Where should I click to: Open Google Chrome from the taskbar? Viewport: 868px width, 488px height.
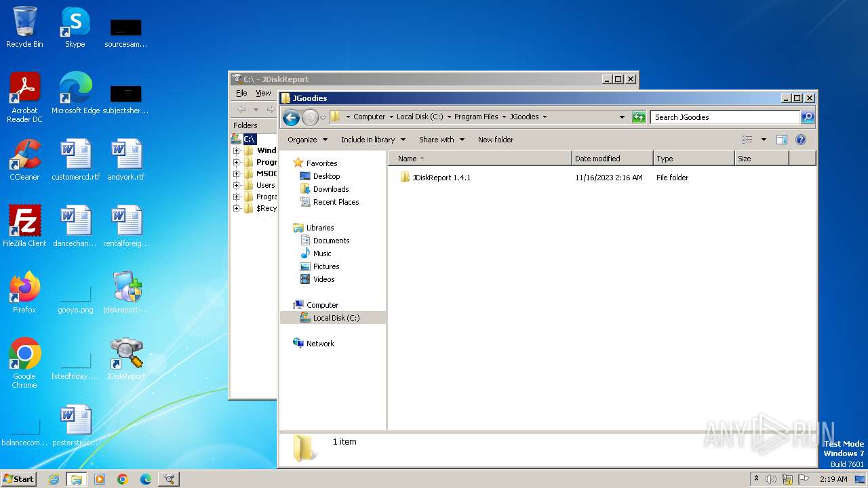pyautogui.click(x=123, y=479)
